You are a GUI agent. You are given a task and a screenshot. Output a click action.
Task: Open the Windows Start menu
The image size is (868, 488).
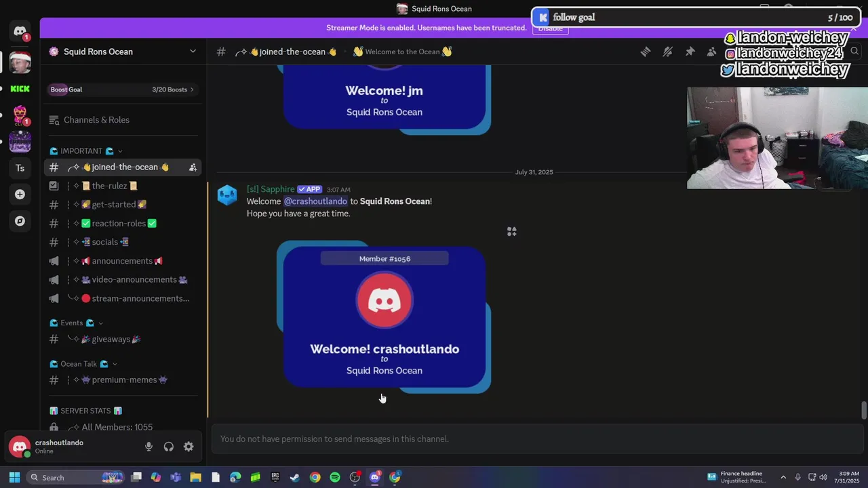(14, 477)
